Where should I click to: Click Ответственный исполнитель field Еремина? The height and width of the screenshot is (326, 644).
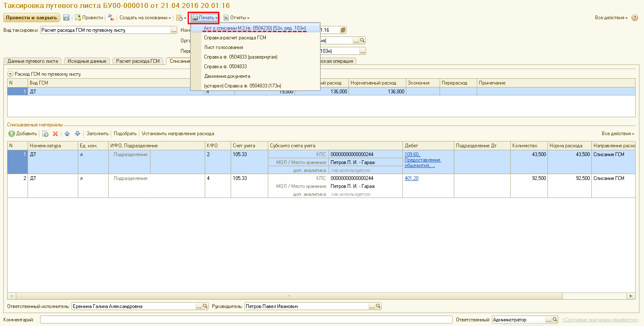[x=134, y=306]
